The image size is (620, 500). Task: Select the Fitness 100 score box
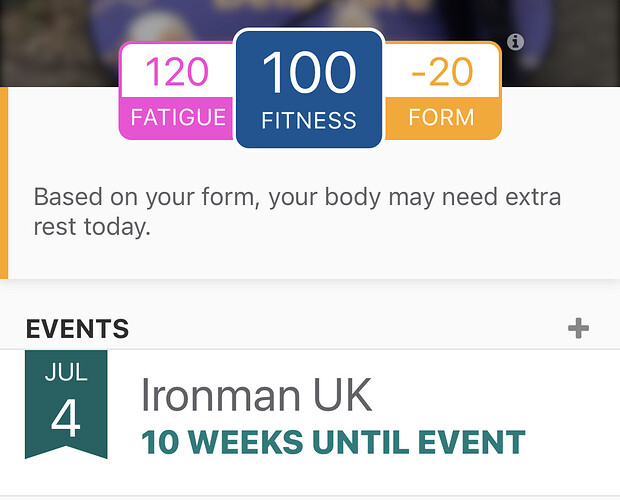point(309,89)
